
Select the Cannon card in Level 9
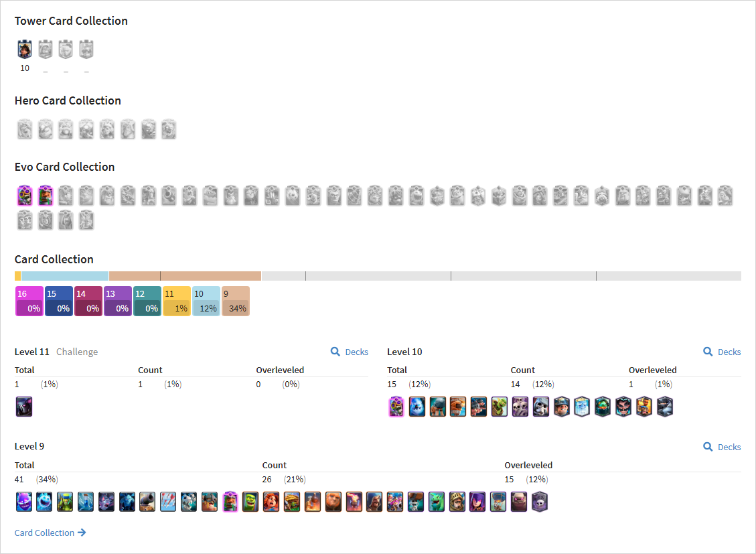pos(147,502)
